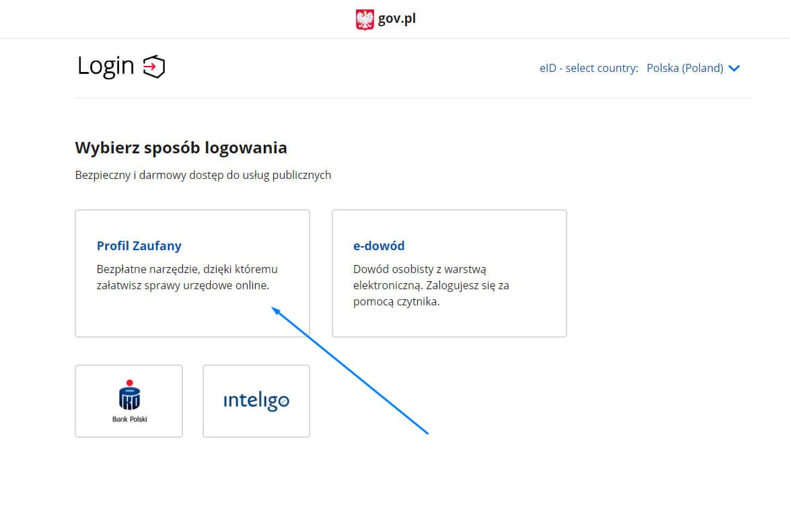Click e-dowód card description text
This screenshot has height=532, width=790.
[x=431, y=285]
